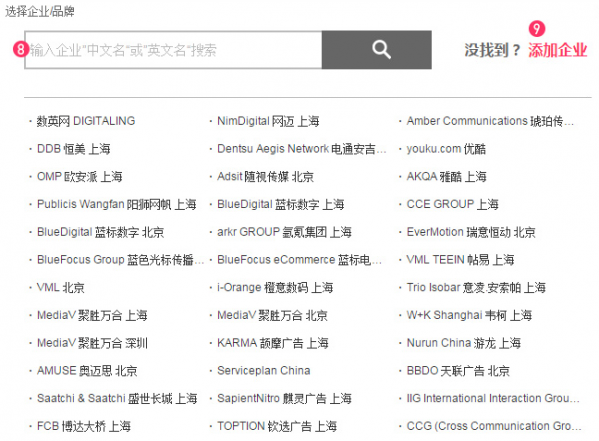Choose Dentsu Aegis Network 电通安吉 entry
Screen dimensions: 599x441
(302, 149)
